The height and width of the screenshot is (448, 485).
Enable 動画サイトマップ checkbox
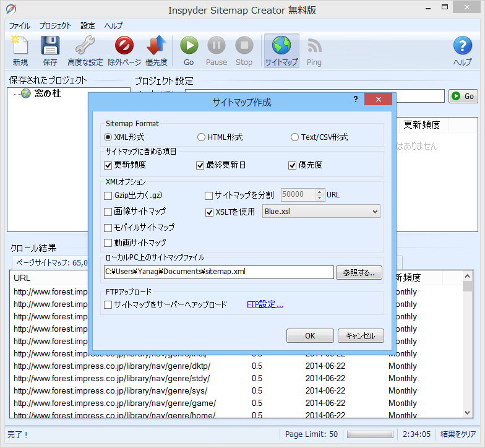tap(108, 243)
